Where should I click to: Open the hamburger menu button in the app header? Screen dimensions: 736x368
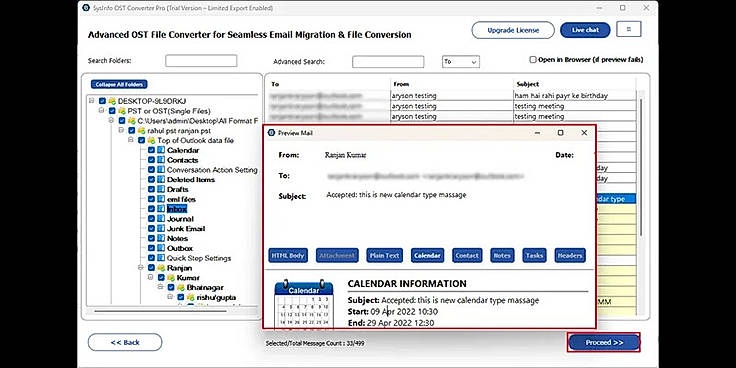pyautogui.click(x=629, y=30)
